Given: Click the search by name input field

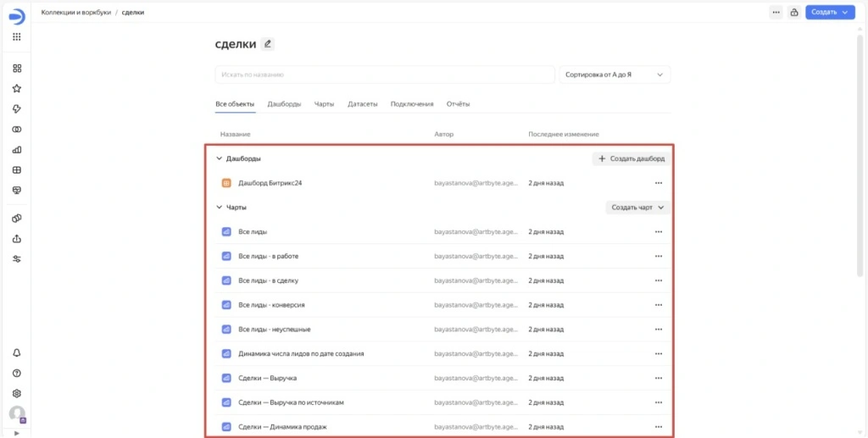Looking at the screenshot, I should 384,75.
